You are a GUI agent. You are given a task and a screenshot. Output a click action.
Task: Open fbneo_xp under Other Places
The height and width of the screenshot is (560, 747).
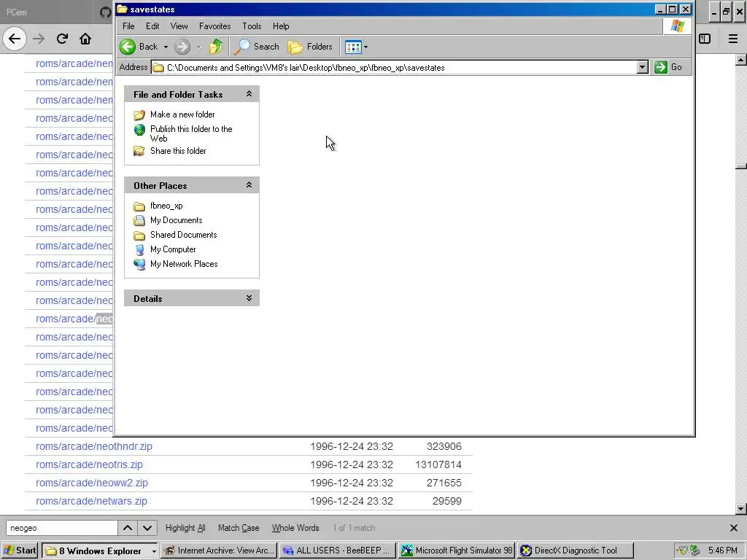(x=166, y=206)
